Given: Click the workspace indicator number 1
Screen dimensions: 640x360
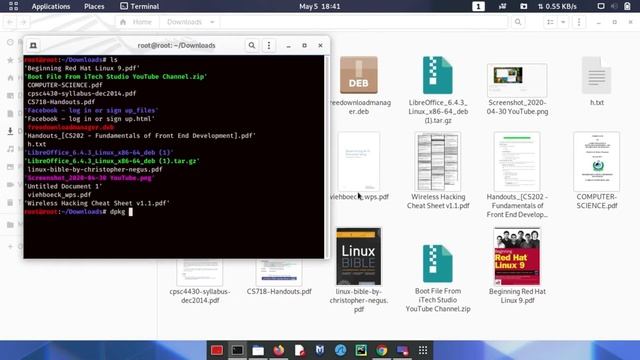Looking at the screenshot, I should tap(478, 6).
